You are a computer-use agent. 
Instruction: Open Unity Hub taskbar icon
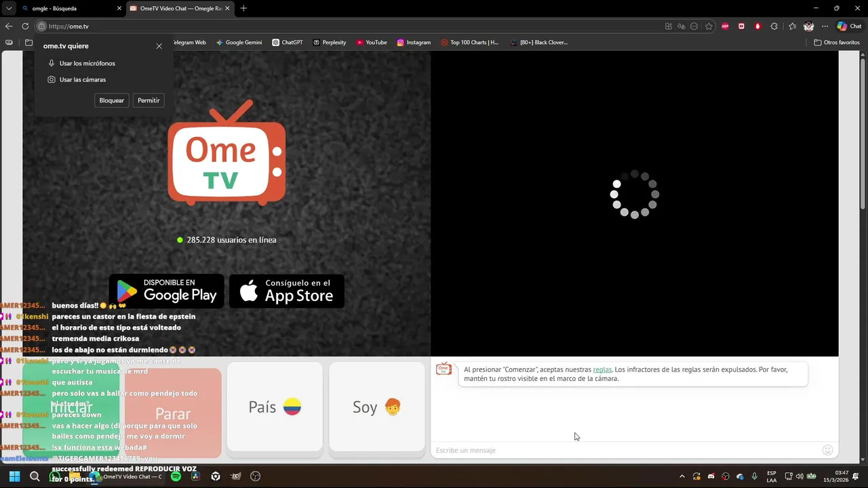(216, 476)
